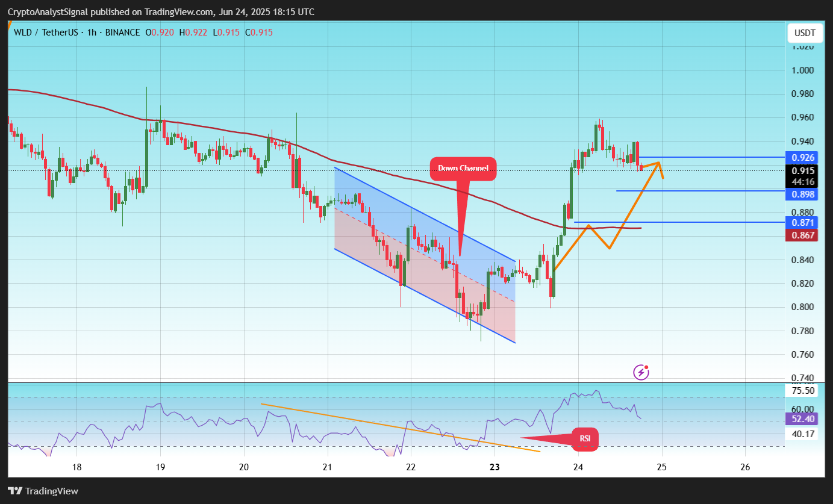Click the high value H0.922
The image size is (833, 504).
[192, 33]
